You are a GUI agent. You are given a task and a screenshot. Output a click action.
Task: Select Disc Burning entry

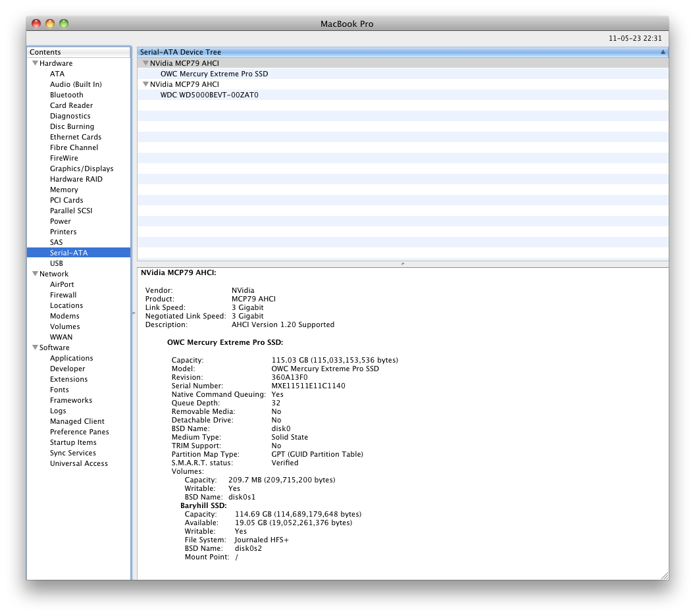(72, 126)
